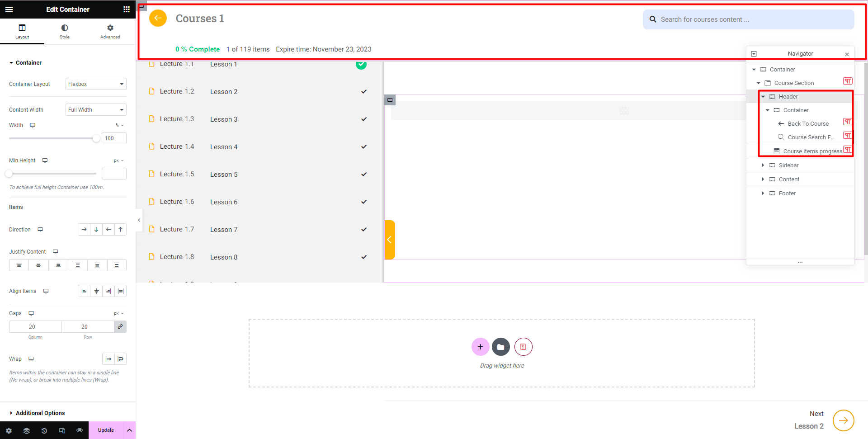
Task: Open the save options arrow beside Update
Action: pyautogui.click(x=130, y=430)
